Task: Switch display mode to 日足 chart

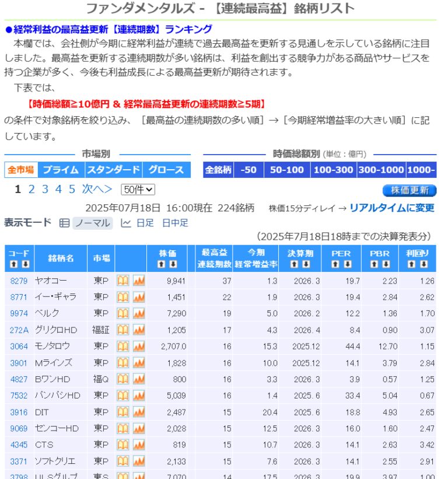Action: pos(138,223)
